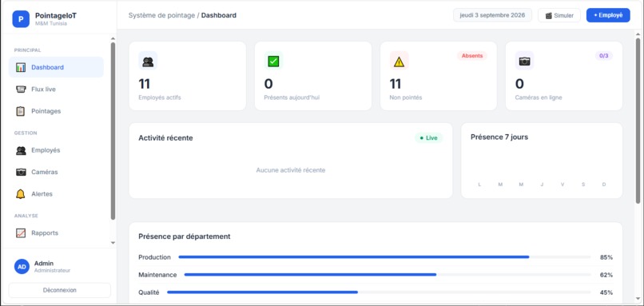Screen dimensions: 644x306
Task: Click the 0/3 cameras badge
Action: tap(604, 56)
